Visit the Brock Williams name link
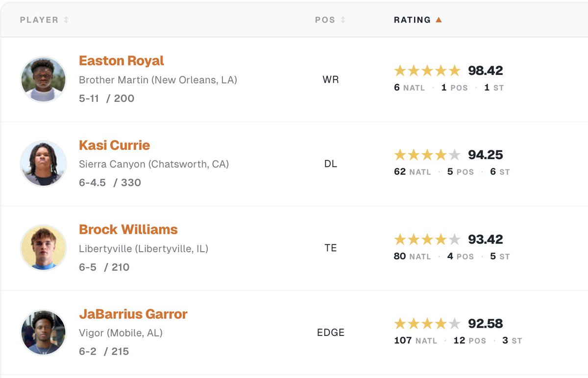588x378 pixels. (128, 229)
